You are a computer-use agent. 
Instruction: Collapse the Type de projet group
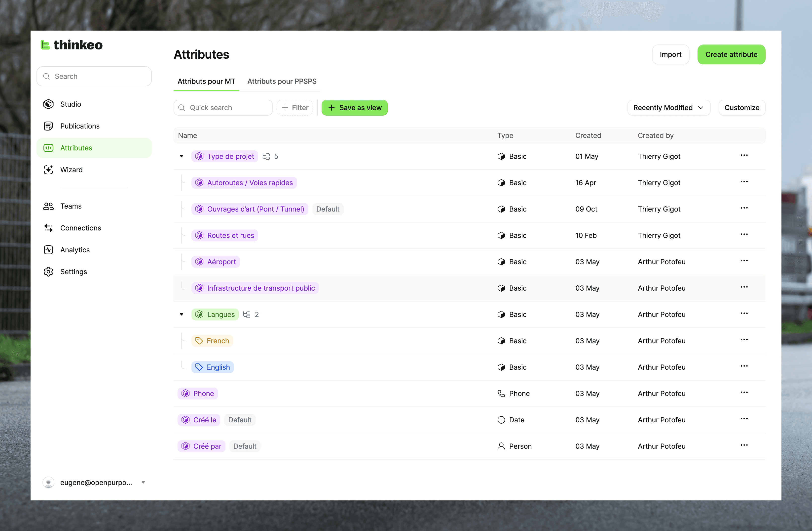click(x=182, y=156)
